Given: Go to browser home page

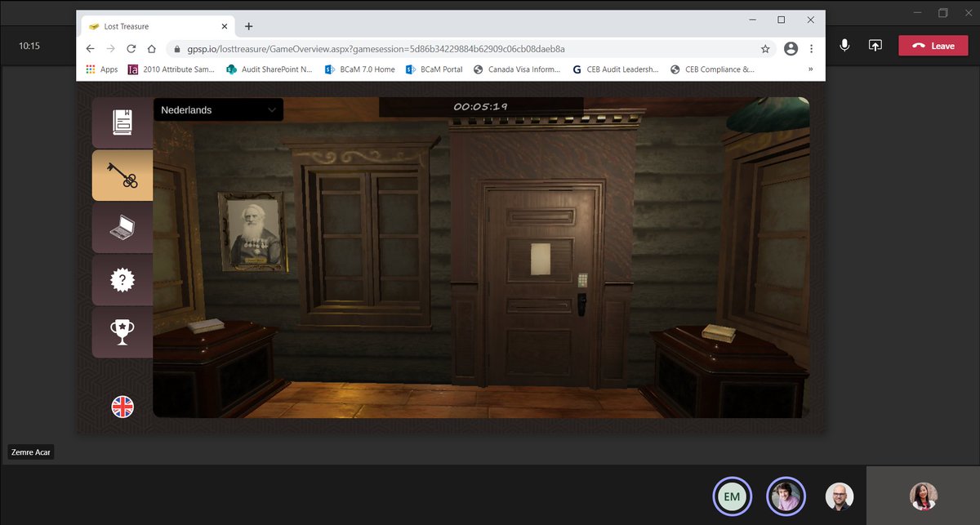Looking at the screenshot, I should point(151,49).
